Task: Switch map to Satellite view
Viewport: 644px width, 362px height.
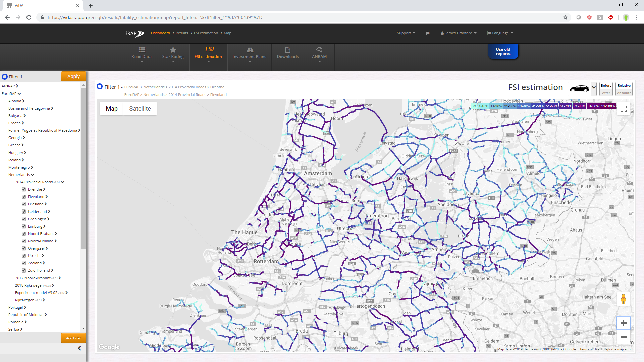Action: click(x=140, y=109)
